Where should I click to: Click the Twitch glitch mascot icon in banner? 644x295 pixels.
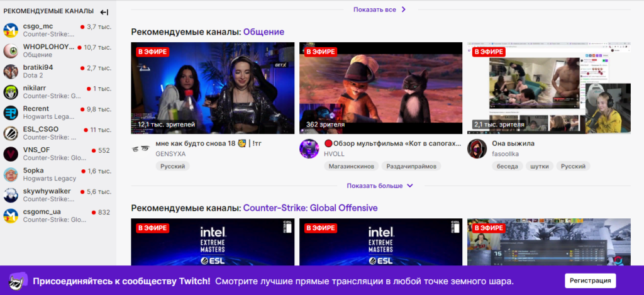click(17, 281)
